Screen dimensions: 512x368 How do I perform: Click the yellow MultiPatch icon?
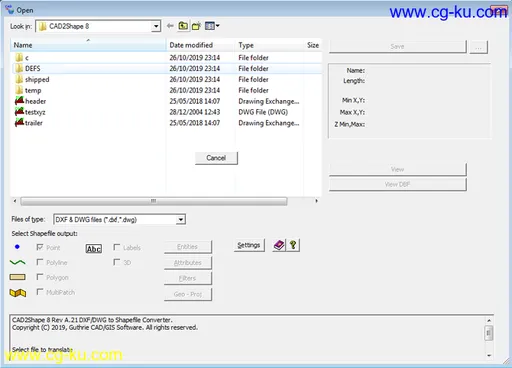pos(18,293)
